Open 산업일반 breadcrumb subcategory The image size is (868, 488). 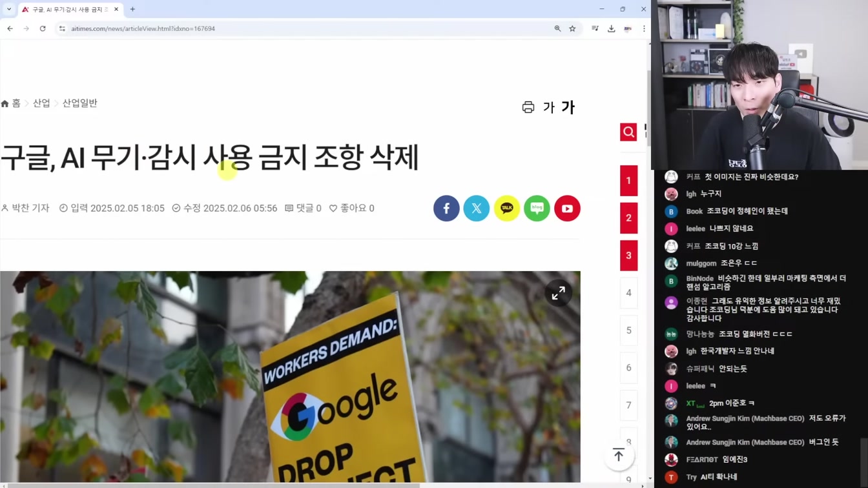pyautogui.click(x=79, y=103)
